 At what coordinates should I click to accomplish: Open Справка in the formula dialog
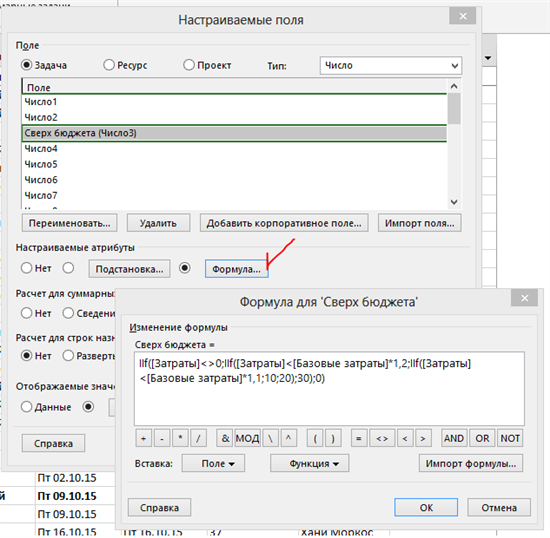tap(159, 507)
